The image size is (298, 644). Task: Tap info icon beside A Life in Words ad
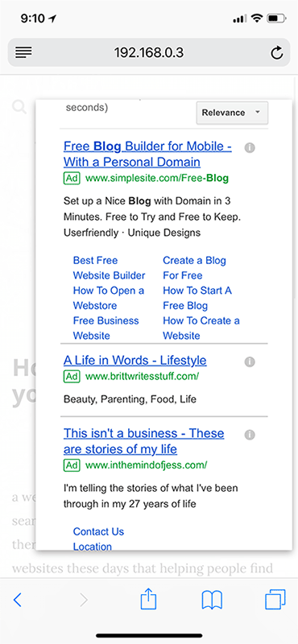pos(250,361)
